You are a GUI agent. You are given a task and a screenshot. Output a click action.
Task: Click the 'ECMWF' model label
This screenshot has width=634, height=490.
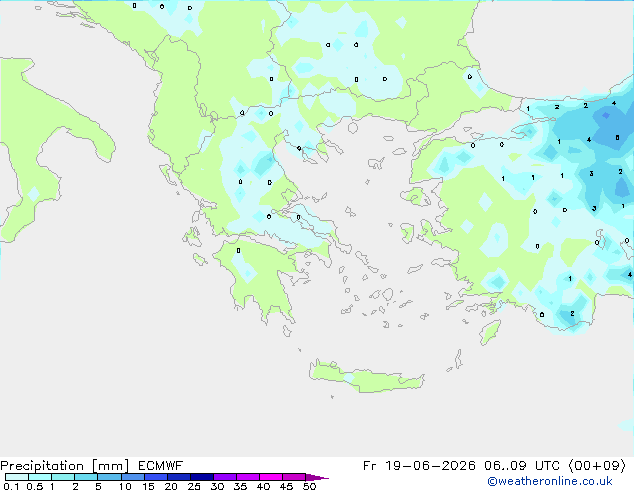(x=161, y=466)
